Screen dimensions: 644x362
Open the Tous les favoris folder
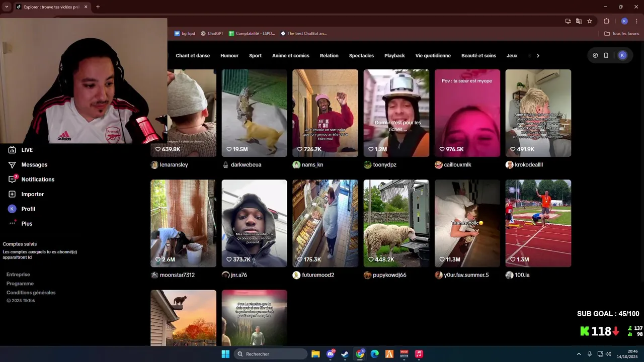[622, 34]
